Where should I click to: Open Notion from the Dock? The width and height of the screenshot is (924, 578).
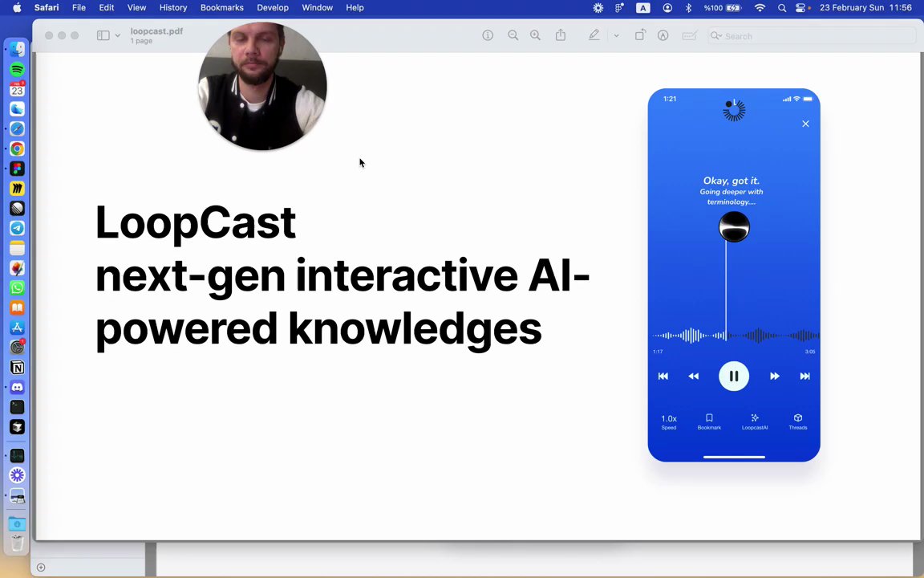(17, 368)
